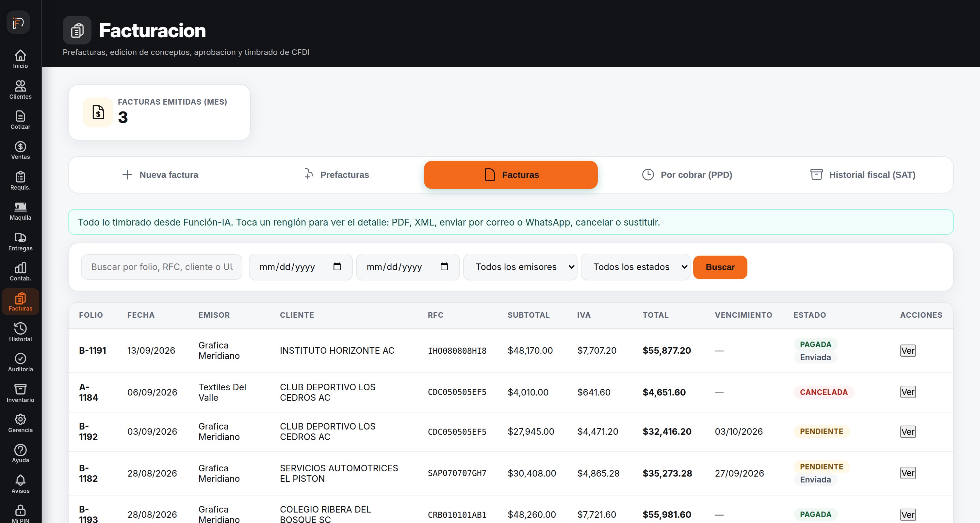Click IVA $7,707.20 cell
The width and height of the screenshot is (980, 523).
click(596, 350)
